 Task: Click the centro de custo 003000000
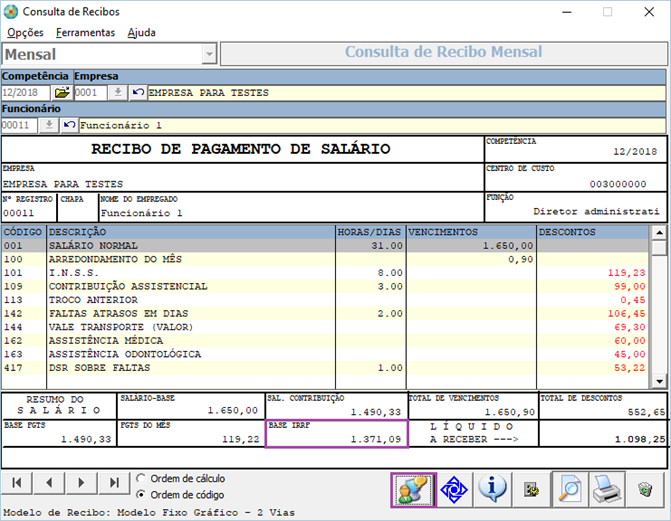point(618,184)
